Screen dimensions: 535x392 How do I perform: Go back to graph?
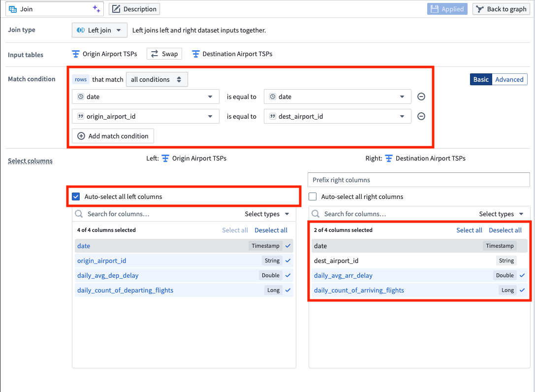pyautogui.click(x=501, y=9)
